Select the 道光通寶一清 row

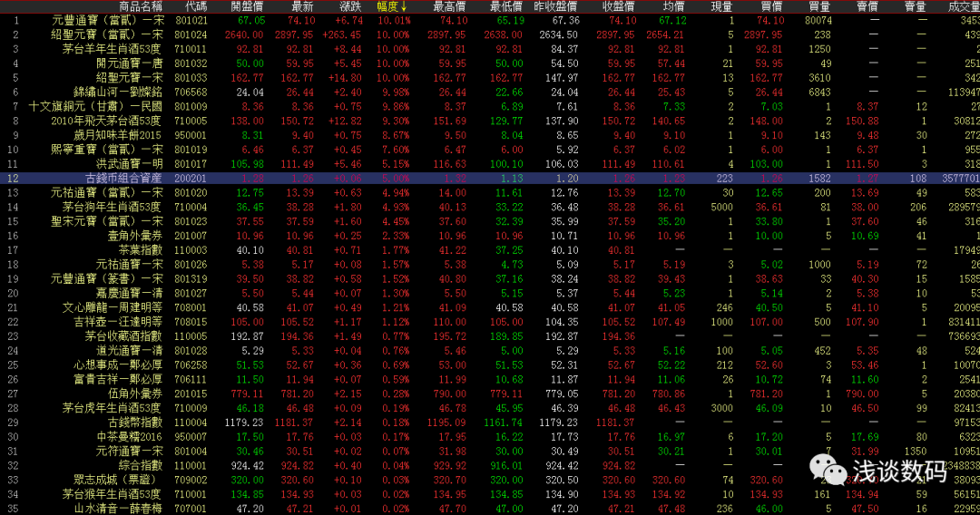(490, 351)
